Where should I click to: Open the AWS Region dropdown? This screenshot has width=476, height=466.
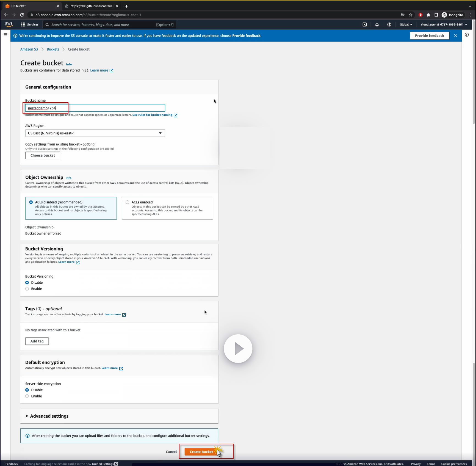pos(95,133)
